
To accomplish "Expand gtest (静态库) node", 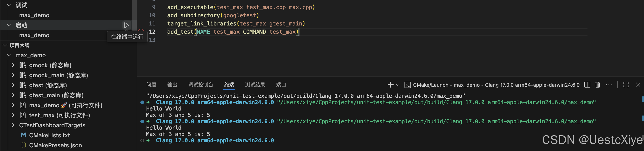I will point(13,85).
